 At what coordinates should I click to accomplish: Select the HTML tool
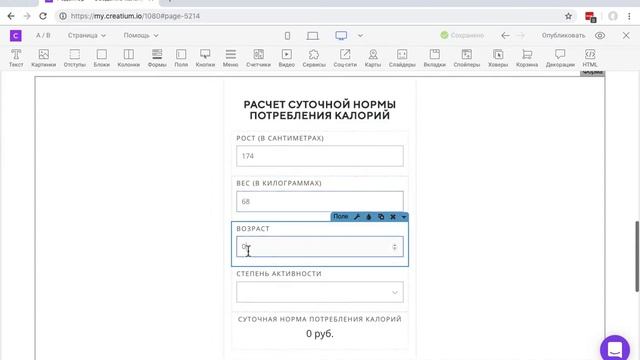tap(590, 58)
